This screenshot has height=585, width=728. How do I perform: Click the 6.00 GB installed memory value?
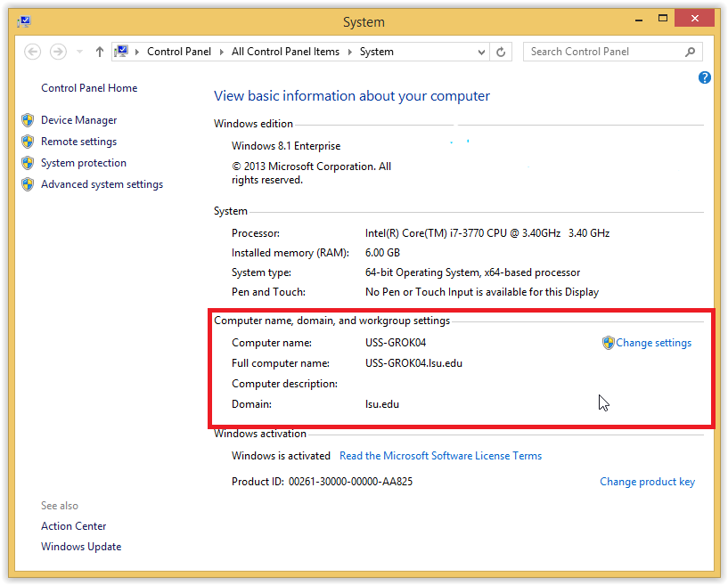pyautogui.click(x=382, y=253)
